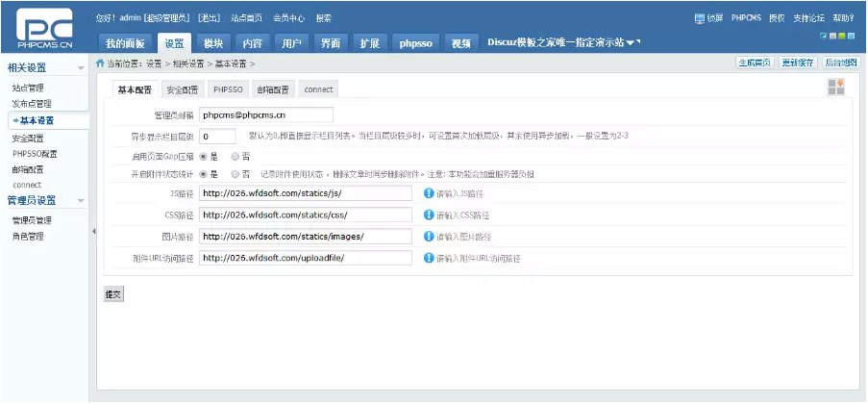The height and width of the screenshot is (404, 868).
Task: Open the 内容 top navigation tab
Action: 252,43
